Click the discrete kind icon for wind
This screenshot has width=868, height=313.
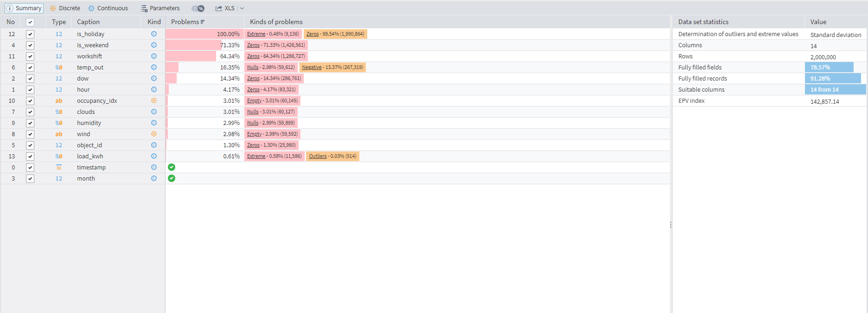tap(154, 134)
